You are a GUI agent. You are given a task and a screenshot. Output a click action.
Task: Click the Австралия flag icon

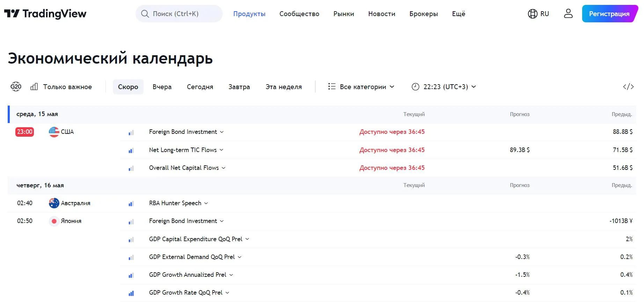click(54, 203)
